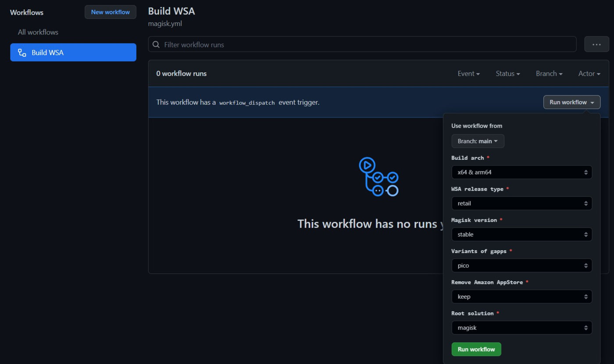This screenshot has width=614, height=364.
Task: Select Build WSA workflow in sidebar
Action: click(73, 53)
